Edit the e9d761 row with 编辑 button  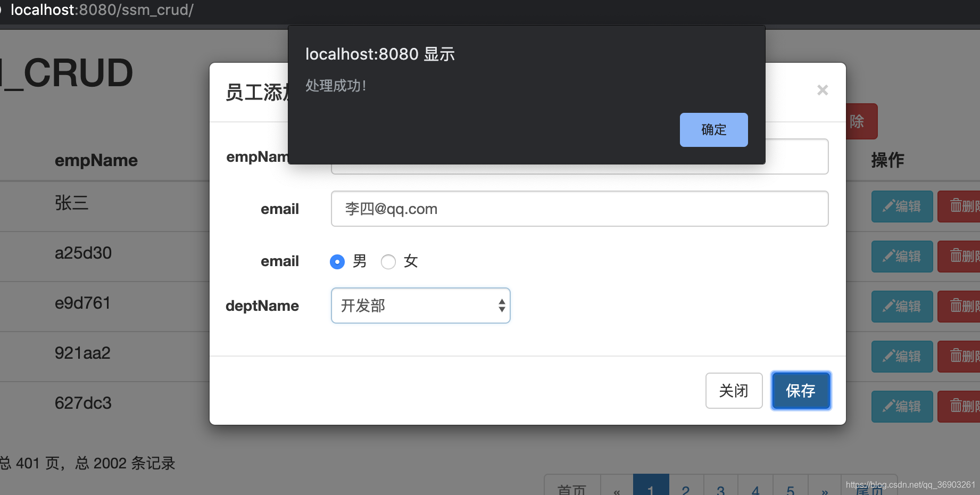902,307
